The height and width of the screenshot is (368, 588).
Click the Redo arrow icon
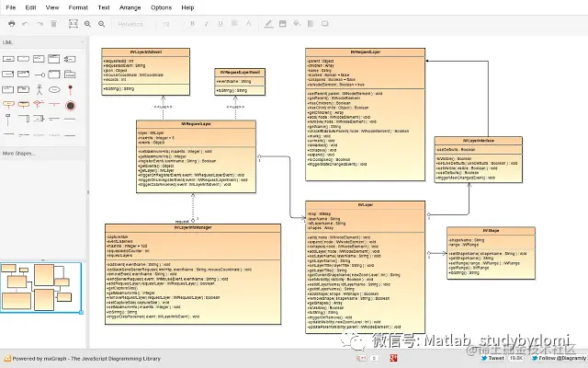[40, 24]
